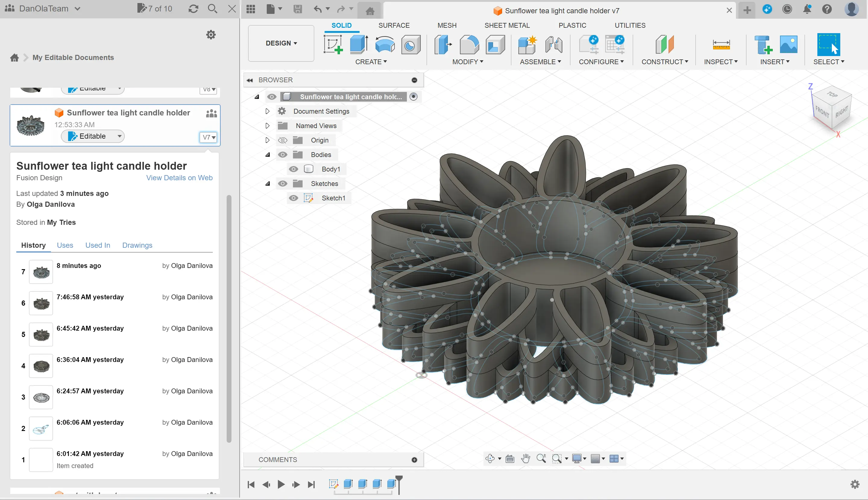
Task: Click the Insert Canvas image icon
Action: pyautogui.click(x=788, y=45)
